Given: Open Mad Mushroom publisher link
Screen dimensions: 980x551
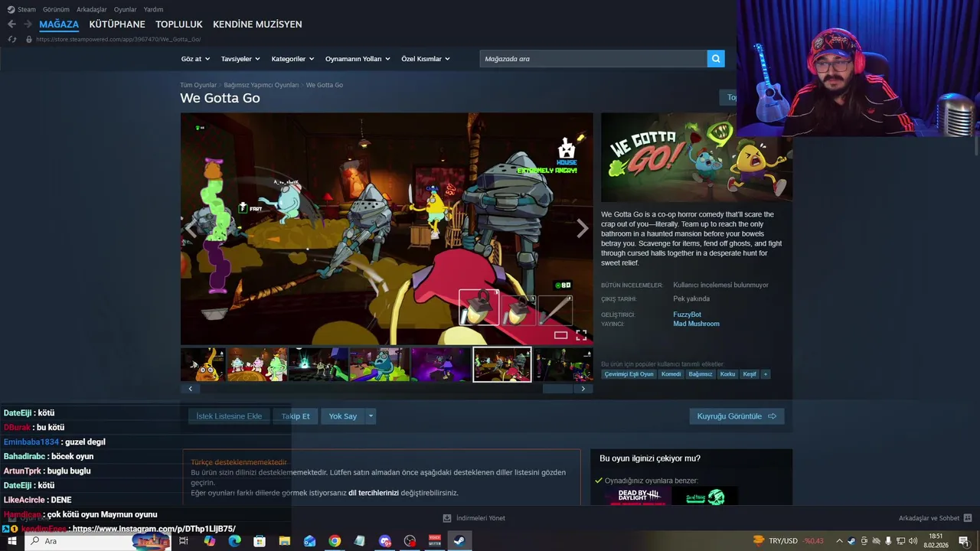Looking at the screenshot, I should (x=696, y=324).
